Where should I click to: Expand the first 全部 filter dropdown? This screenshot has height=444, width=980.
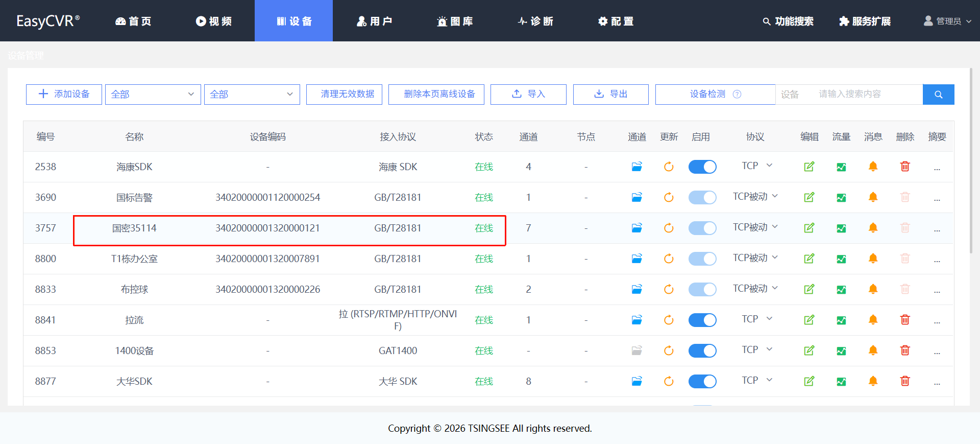coord(153,95)
